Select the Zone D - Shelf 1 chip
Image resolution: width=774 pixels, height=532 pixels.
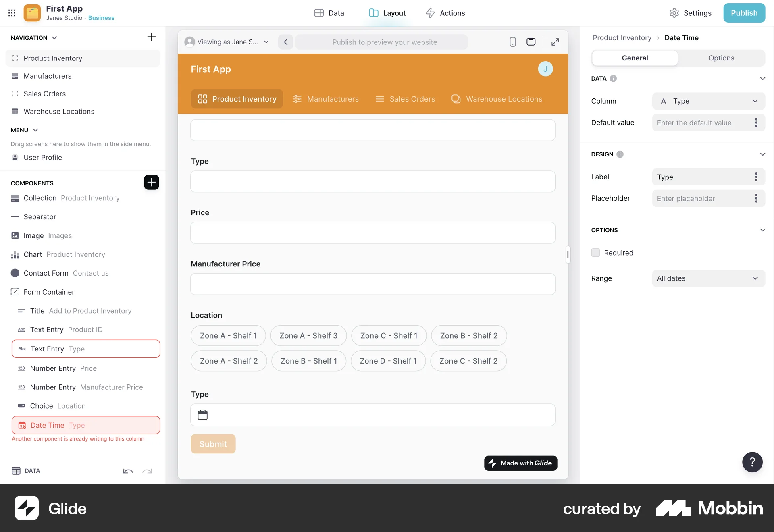click(388, 361)
